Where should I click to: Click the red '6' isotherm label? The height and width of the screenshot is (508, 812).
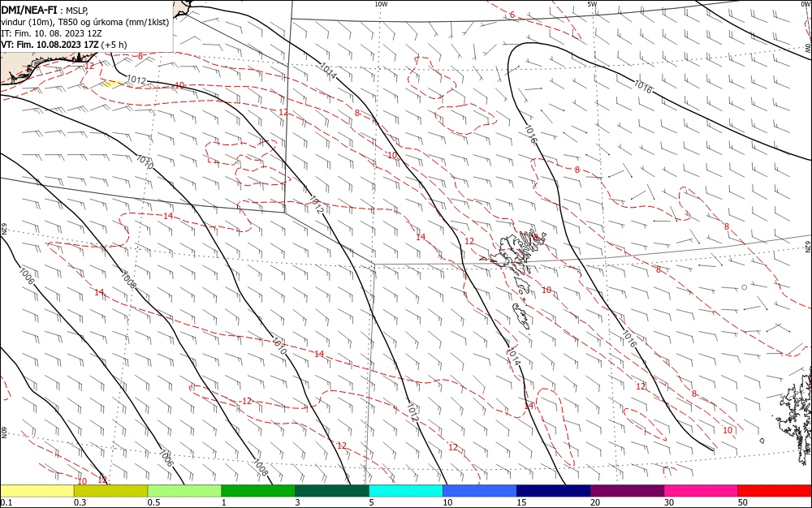click(x=512, y=15)
